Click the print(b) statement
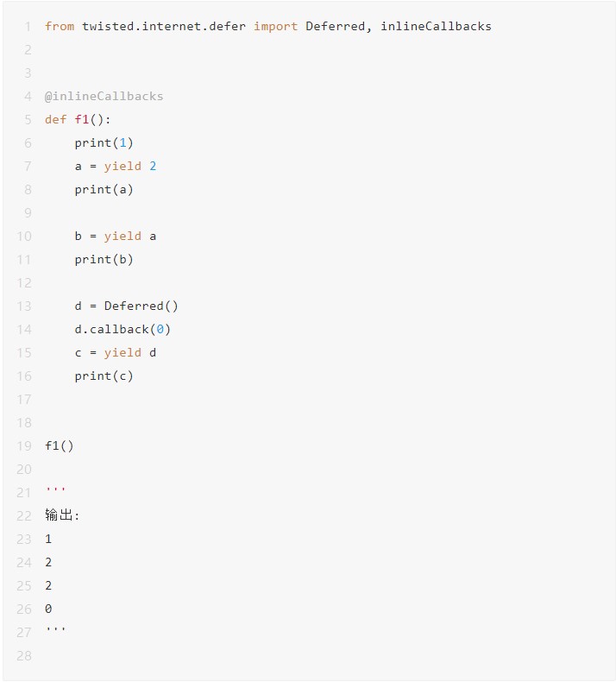This screenshot has height=682, width=616. click(x=104, y=259)
